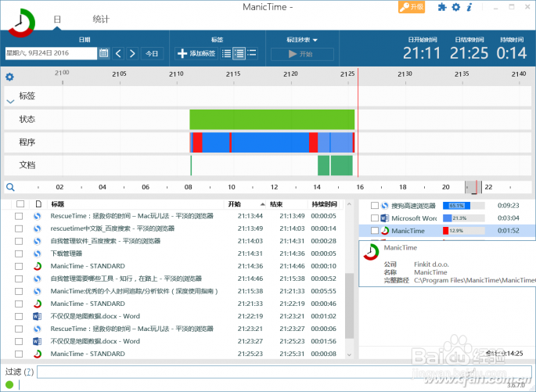This screenshot has height=392, width=536.
Task: Click Word icon of 21:22:19 docx row
Action: point(37,316)
